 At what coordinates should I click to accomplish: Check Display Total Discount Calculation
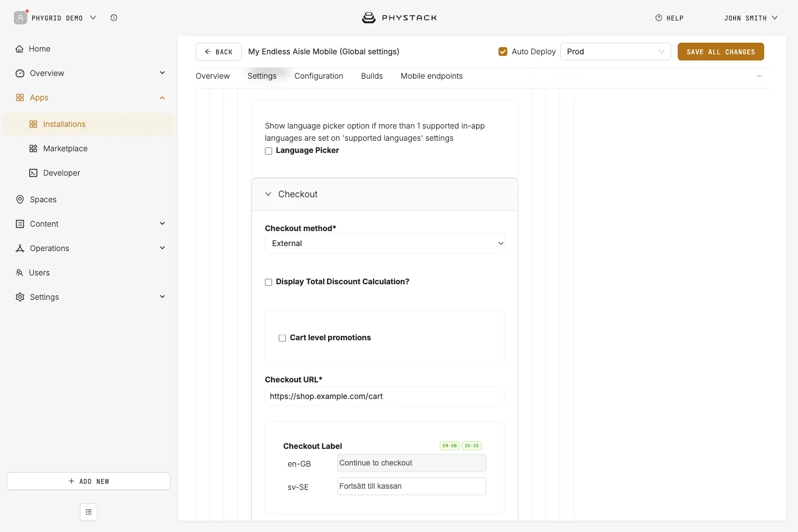(x=269, y=282)
